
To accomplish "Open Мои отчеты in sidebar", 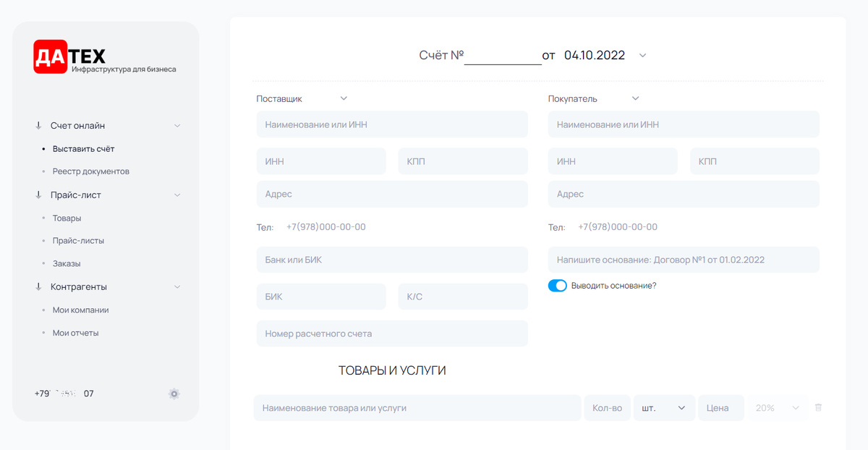I will pyautogui.click(x=75, y=333).
